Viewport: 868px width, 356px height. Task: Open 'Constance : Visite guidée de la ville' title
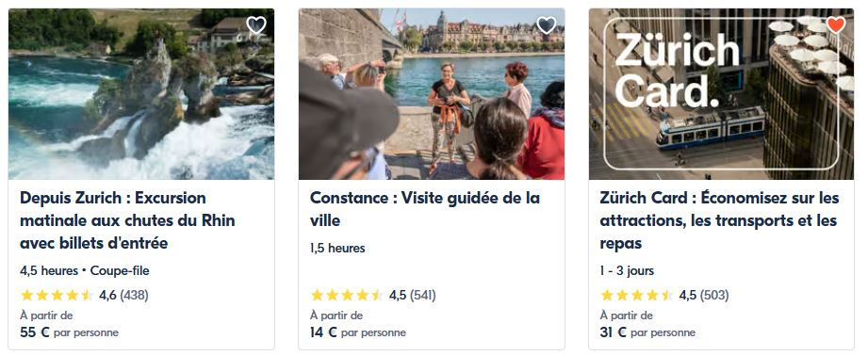pyautogui.click(x=425, y=209)
